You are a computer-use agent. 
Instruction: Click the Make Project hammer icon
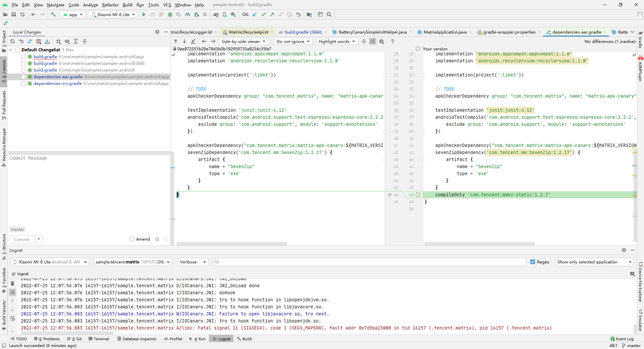53,14
